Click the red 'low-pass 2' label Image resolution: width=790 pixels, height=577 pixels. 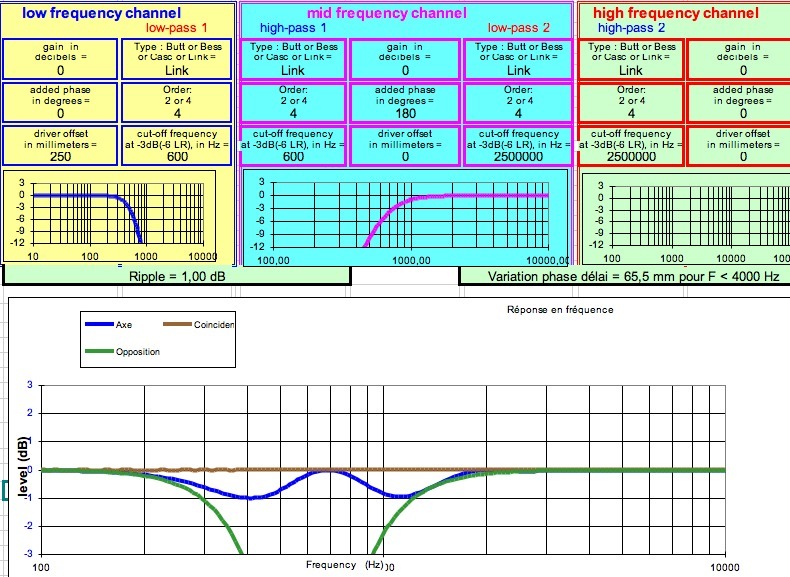tap(518, 28)
